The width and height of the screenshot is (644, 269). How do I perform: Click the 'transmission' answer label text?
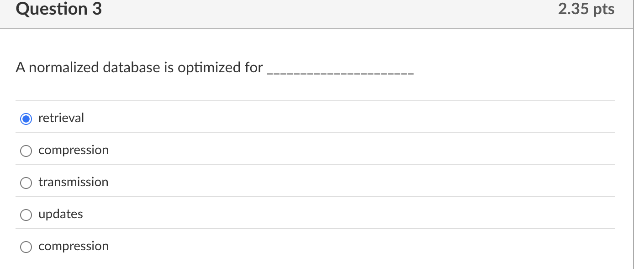(74, 182)
